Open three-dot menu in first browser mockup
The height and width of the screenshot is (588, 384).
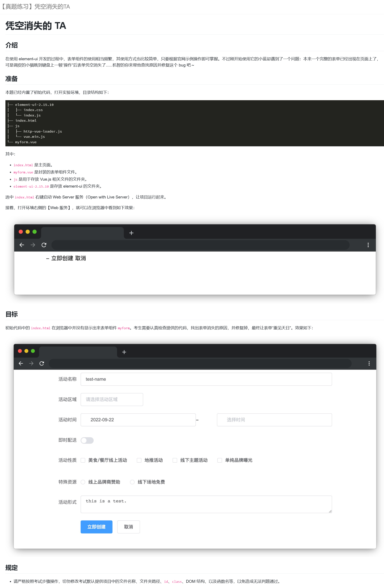(368, 245)
